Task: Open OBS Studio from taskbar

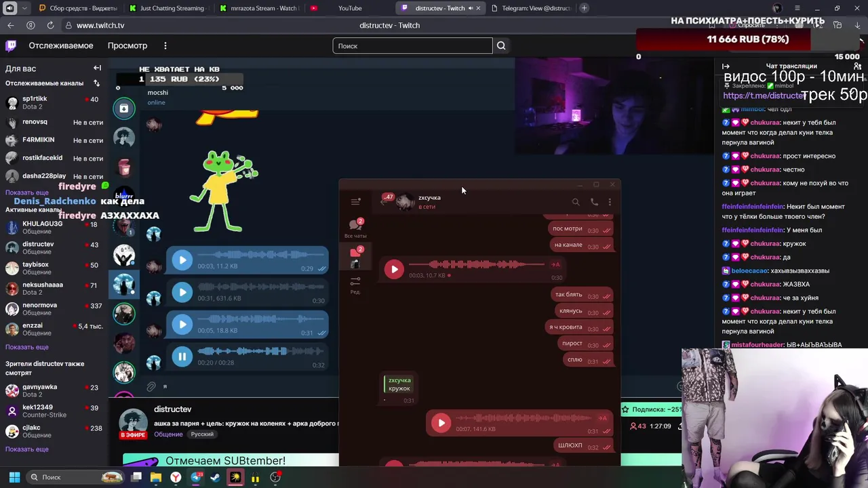Action: (x=275, y=477)
